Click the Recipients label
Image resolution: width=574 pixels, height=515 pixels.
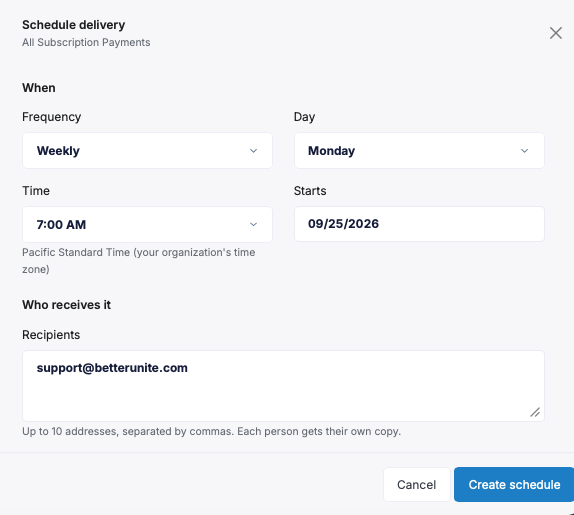pyautogui.click(x=51, y=335)
